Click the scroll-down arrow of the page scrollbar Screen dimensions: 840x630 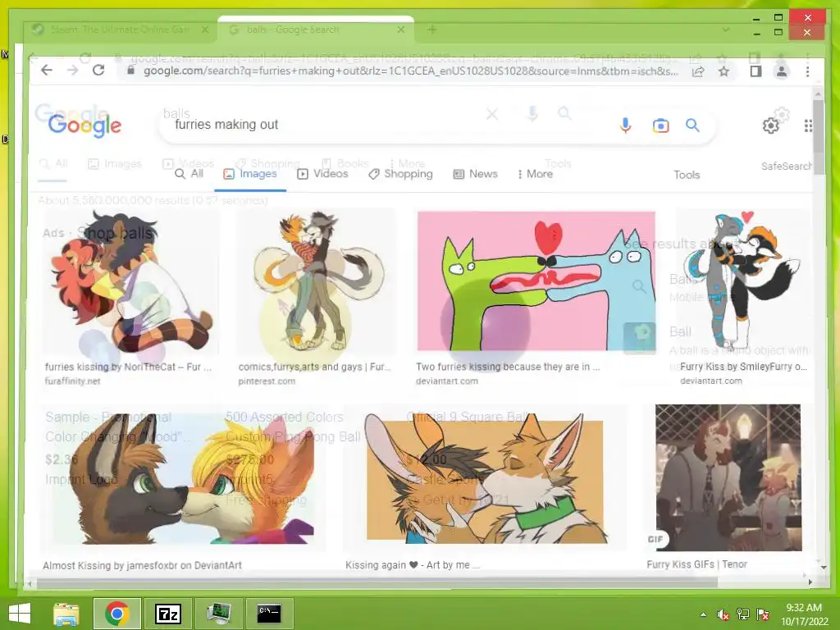(x=823, y=567)
